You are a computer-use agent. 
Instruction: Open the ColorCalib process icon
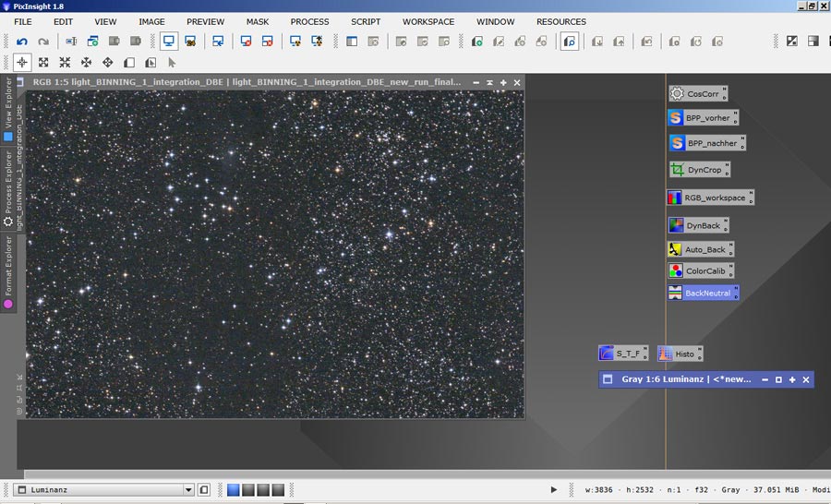point(701,270)
